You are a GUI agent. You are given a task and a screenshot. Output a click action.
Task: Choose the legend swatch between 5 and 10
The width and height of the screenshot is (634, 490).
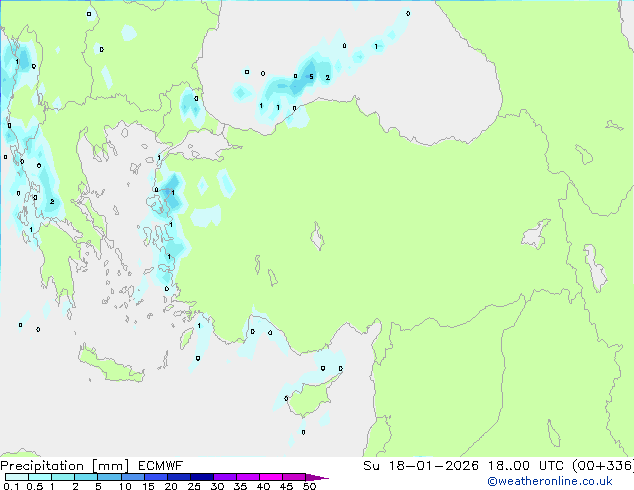click(109, 477)
